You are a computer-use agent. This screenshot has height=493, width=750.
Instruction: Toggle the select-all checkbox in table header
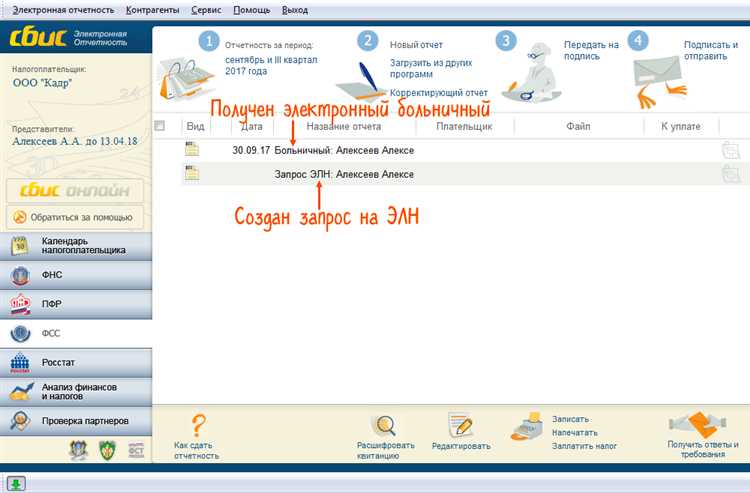[160, 126]
